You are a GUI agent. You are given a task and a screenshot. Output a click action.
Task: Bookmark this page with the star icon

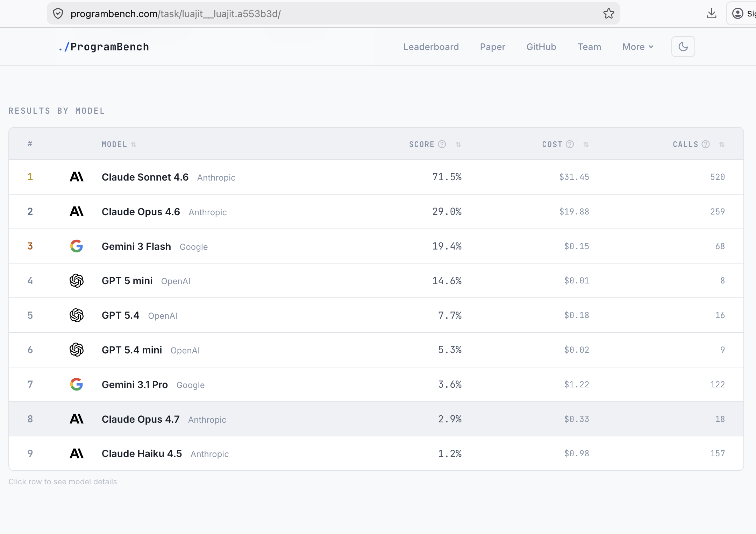[x=608, y=14]
